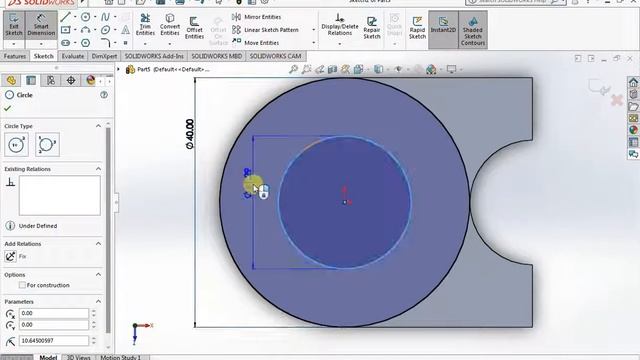Open Display/Delete Relations dropdown arrow
Viewport: 640px width, 360px height.
[340, 43]
